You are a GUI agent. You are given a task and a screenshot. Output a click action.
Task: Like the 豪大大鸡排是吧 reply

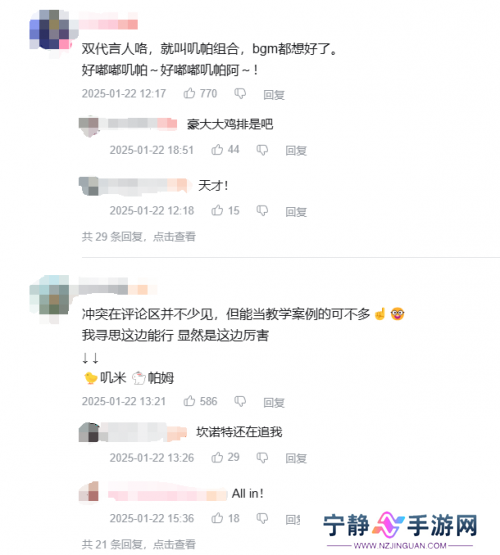point(217,150)
